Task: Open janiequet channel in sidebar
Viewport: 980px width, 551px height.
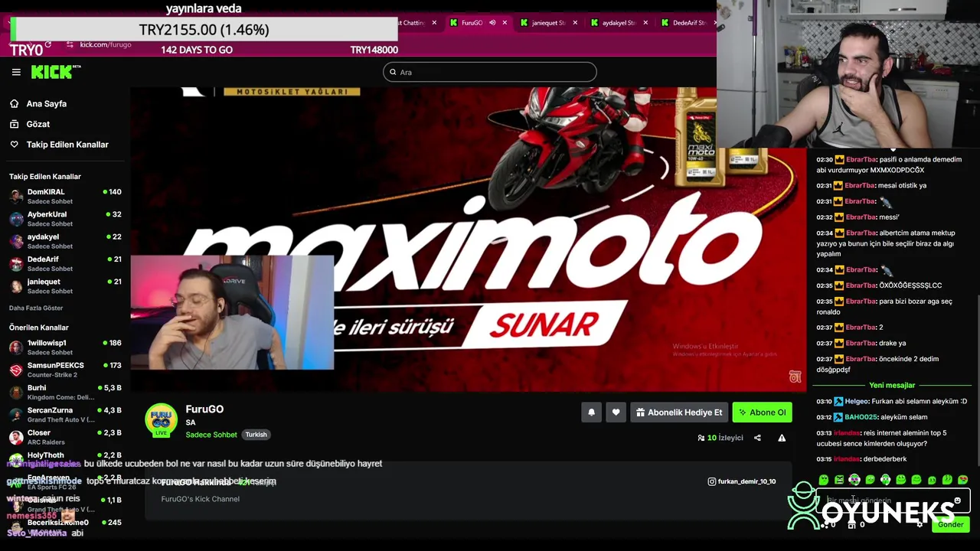Action: click(x=65, y=286)
